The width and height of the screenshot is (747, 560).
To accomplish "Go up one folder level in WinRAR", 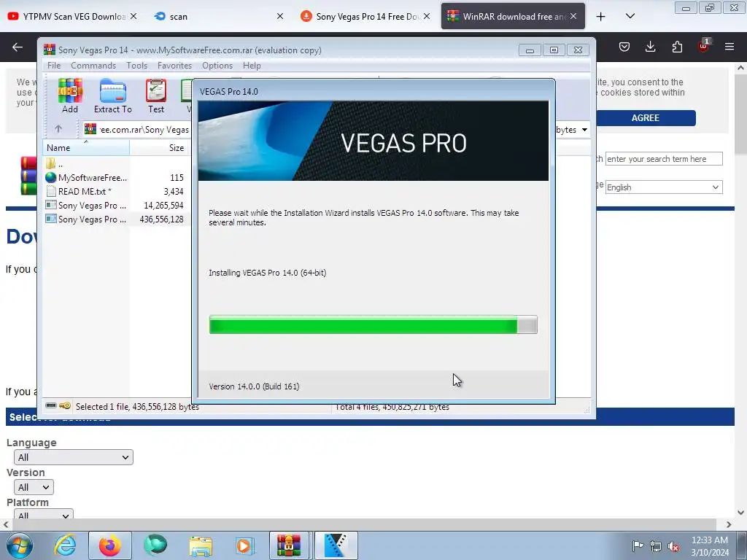I will tap(58, 129).
